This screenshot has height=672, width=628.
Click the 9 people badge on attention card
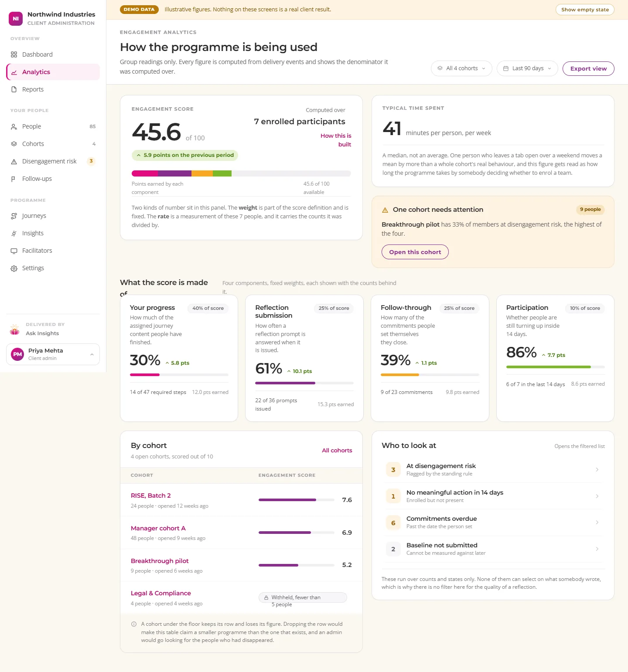(x=590, y=210)
